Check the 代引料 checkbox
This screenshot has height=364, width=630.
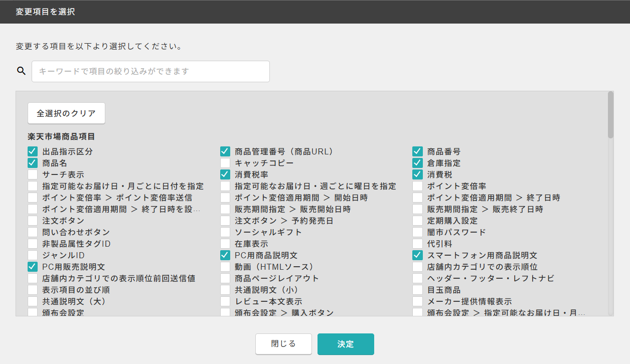point(418,244)
